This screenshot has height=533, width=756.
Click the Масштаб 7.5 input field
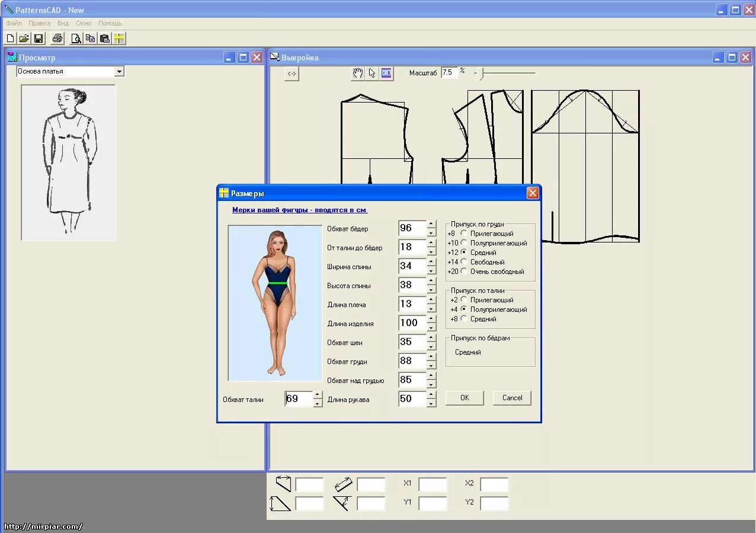tap(449, 72)
